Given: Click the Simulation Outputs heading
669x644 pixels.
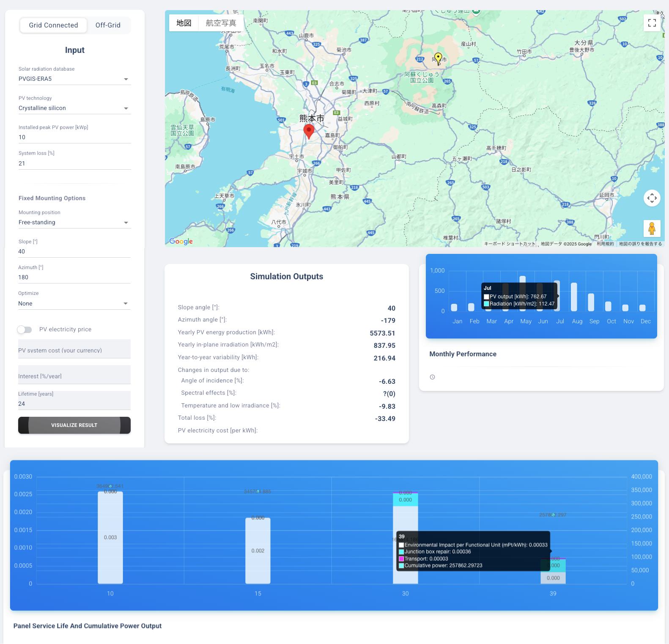Looking at the screenshot, I should pos(287,276).
